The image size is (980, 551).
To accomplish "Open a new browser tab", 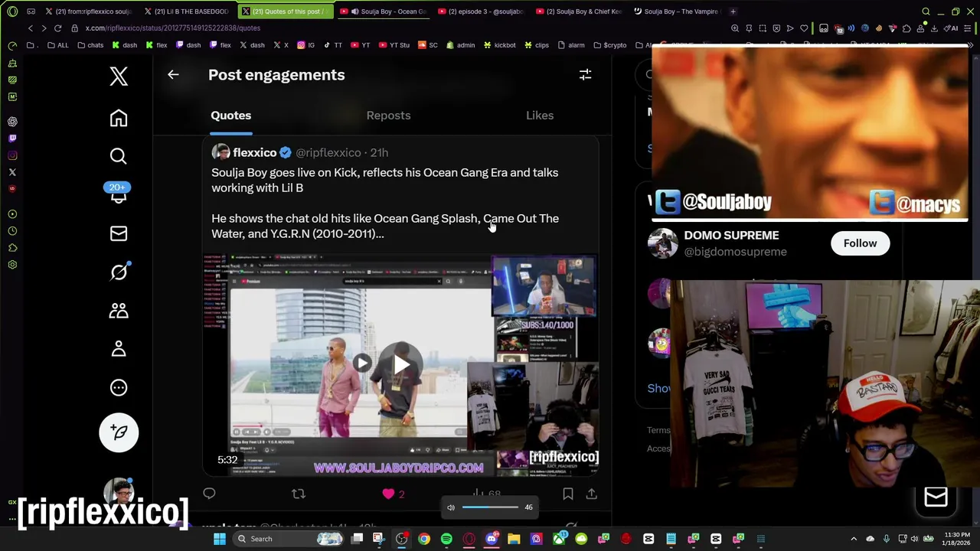I will click(733, 11).
